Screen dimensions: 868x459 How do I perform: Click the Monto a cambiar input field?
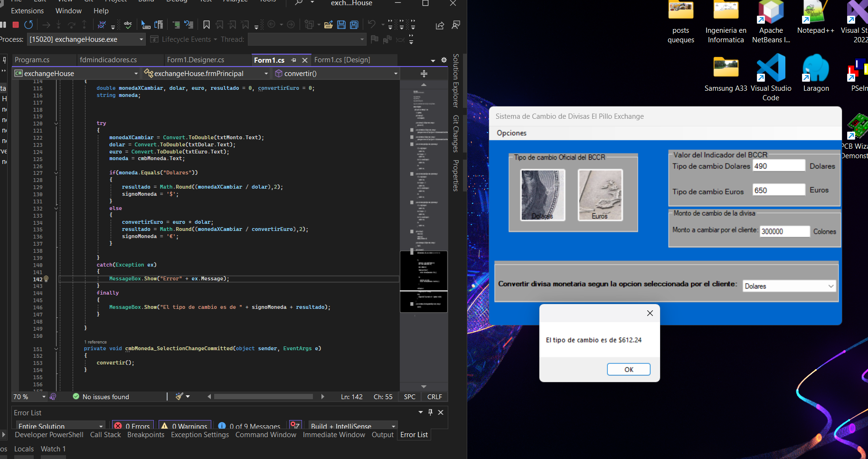[x=784, y=231]
